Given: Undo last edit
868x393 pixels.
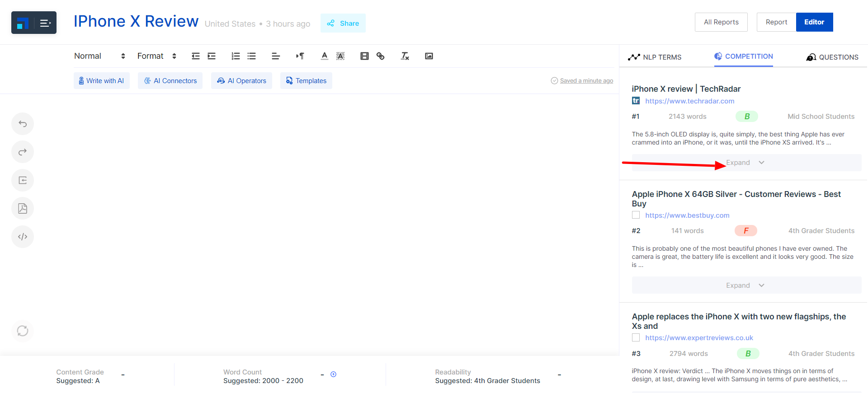Looking at the screenshot, I should [23, 124].
